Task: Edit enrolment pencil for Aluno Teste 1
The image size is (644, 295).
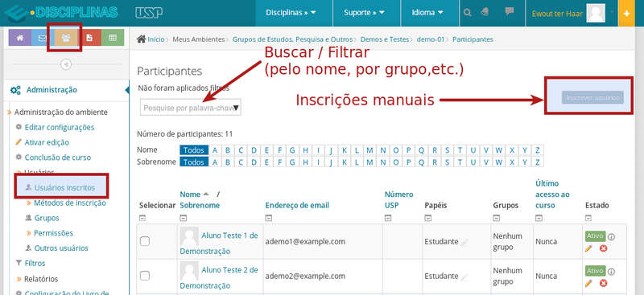Action: click(589, 248)
